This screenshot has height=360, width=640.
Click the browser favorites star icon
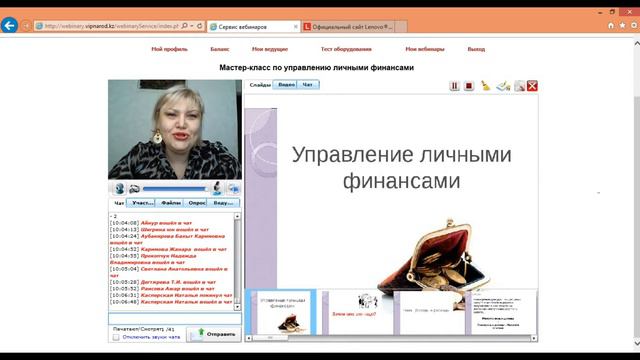(x=622, y=25)
